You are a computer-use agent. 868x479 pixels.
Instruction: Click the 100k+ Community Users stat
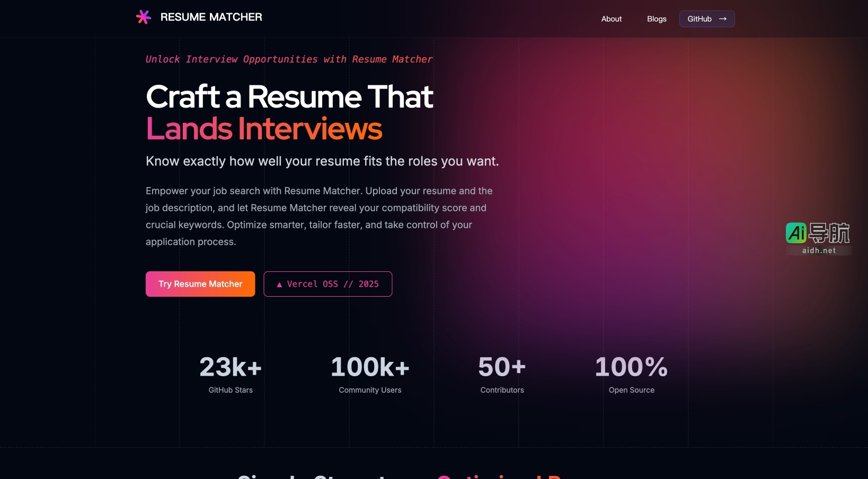[369, 374]
